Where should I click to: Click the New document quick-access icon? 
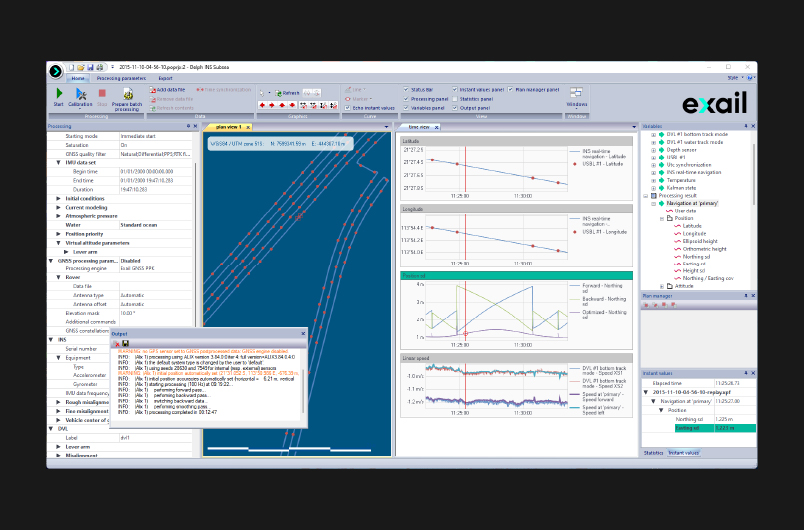pyautogui.click(x=72, y=67)
